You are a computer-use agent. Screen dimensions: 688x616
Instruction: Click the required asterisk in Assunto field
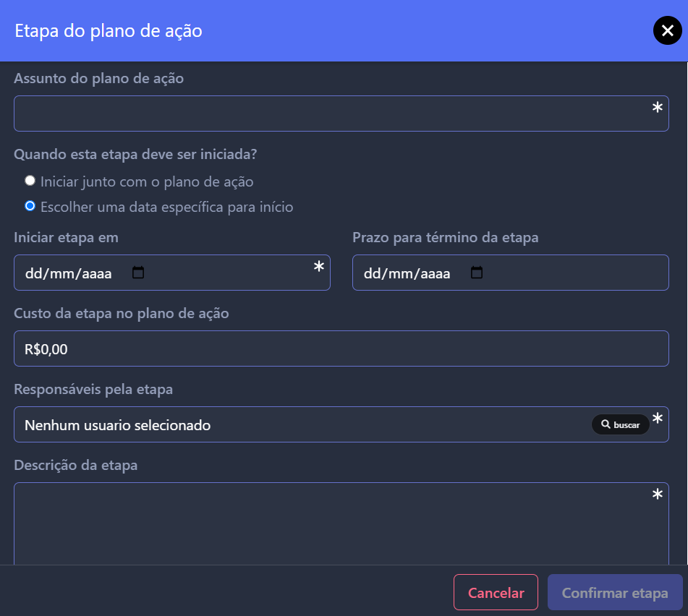[x=657, y=108]
